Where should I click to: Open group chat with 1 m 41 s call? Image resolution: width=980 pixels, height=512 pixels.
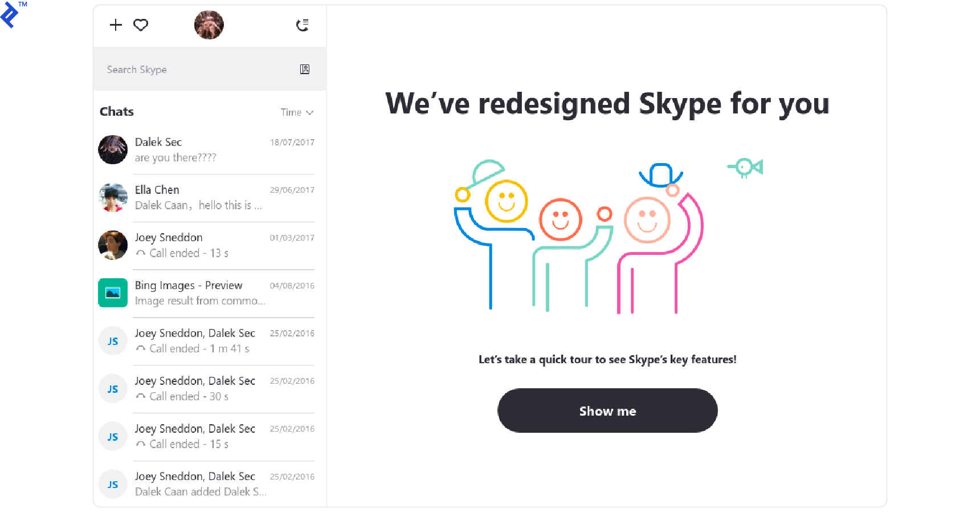(x=207, y=341)
